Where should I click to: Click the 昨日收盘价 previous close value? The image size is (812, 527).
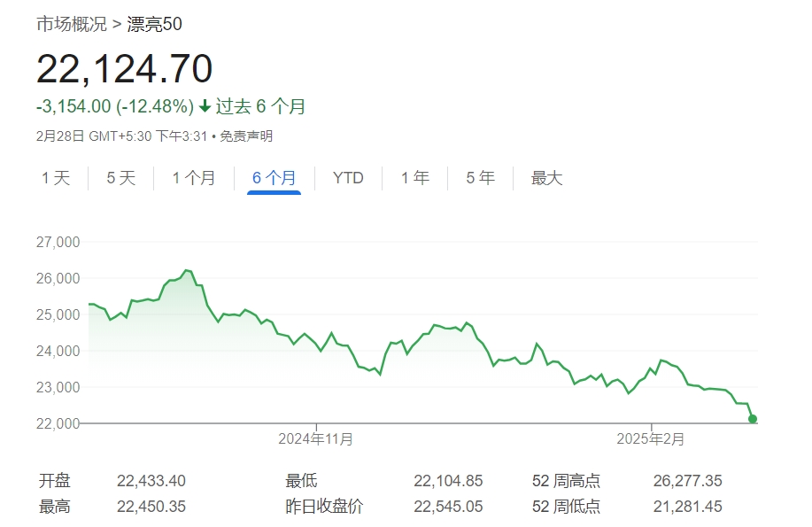(448, 506)
